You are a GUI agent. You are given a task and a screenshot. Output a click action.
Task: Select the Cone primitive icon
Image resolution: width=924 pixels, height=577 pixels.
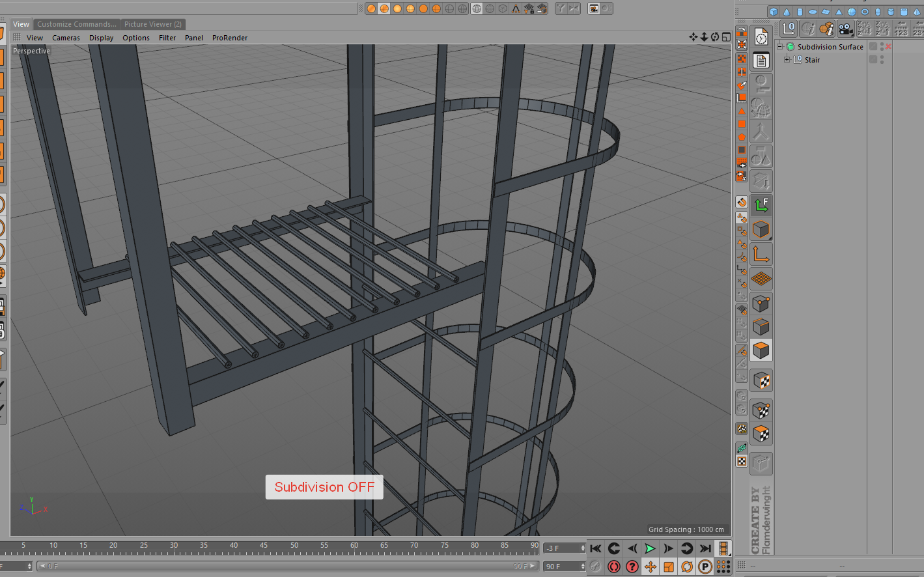786,12
